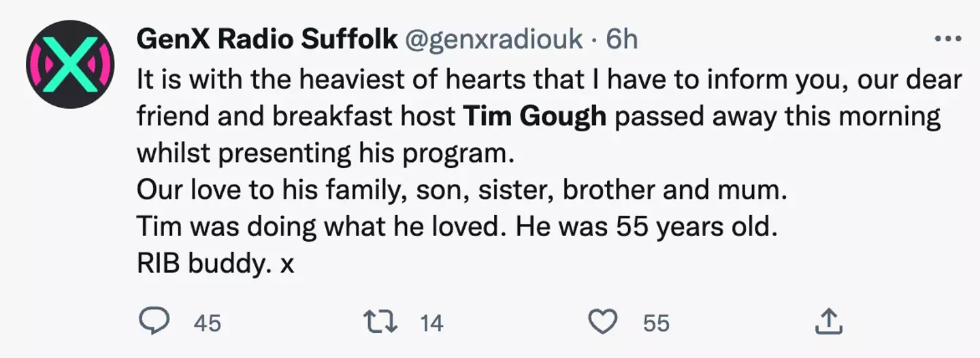Click the retweet count 14

(431, 323)
